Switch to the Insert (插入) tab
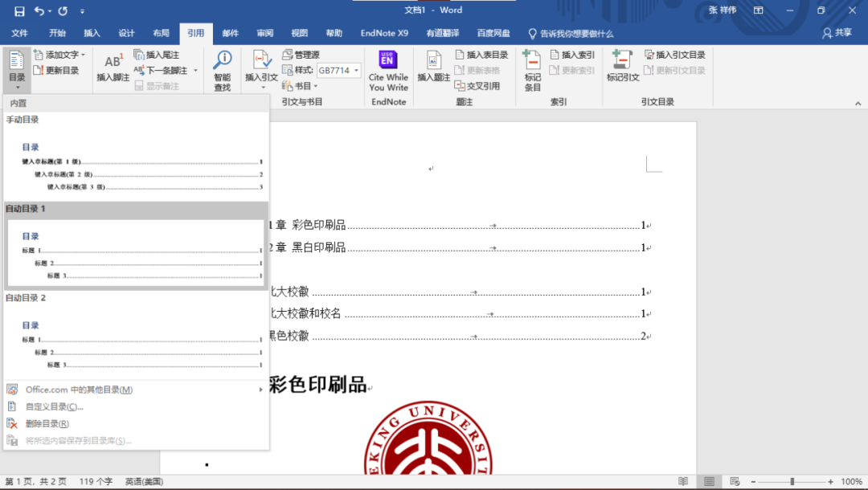868x490 pixels. click(x=92, y=33)
